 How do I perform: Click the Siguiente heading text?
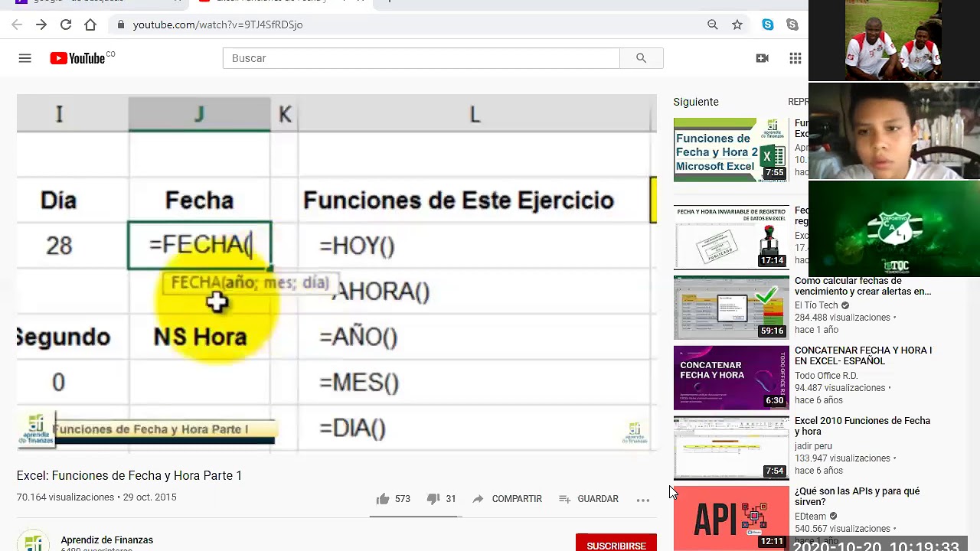[x=696, y=102]
